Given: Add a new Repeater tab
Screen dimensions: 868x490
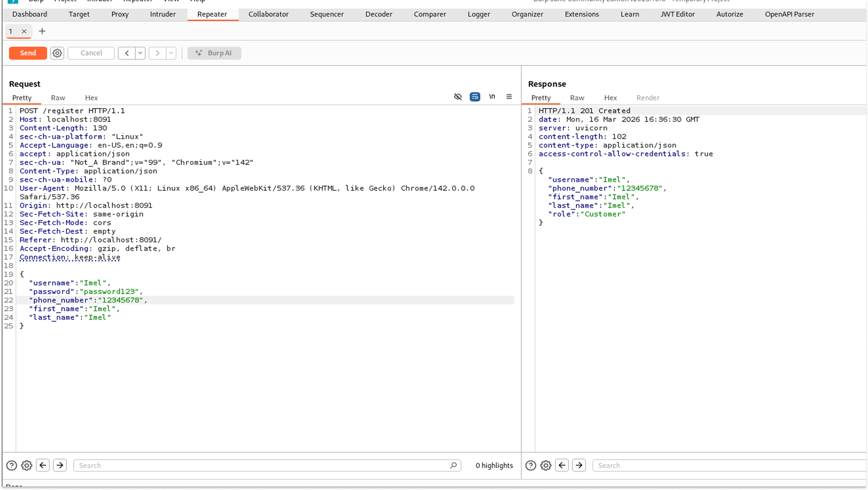Looking at the screenshot, I should pyautogui.click(x=42, y=31).
